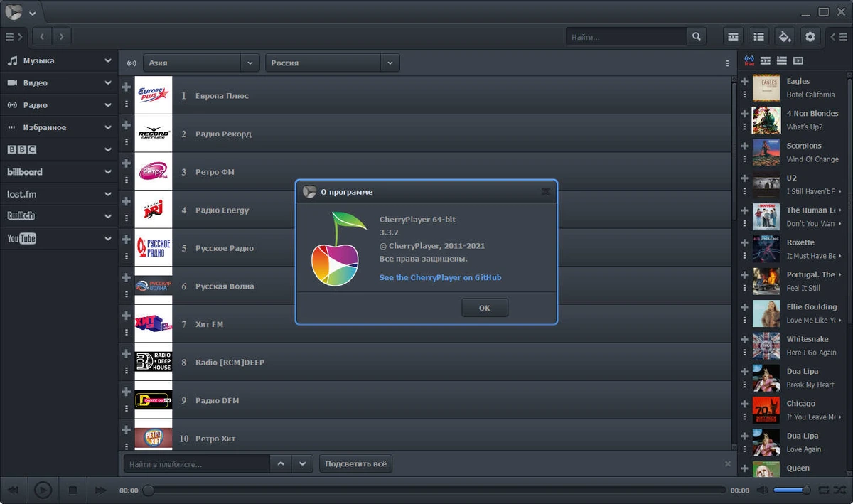853x504 pixels.
Task: Open the options dots for Ретро ФМ
Action: coord(127,180)
